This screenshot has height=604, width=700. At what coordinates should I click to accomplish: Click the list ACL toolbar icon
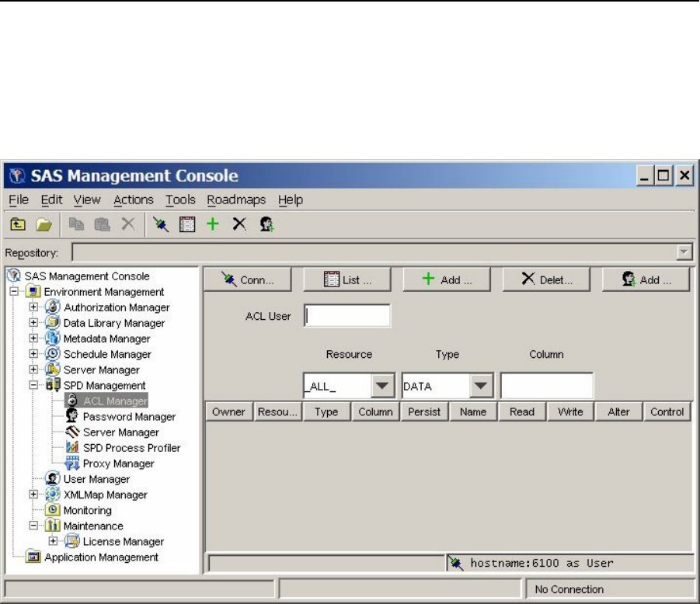(187, 224)
